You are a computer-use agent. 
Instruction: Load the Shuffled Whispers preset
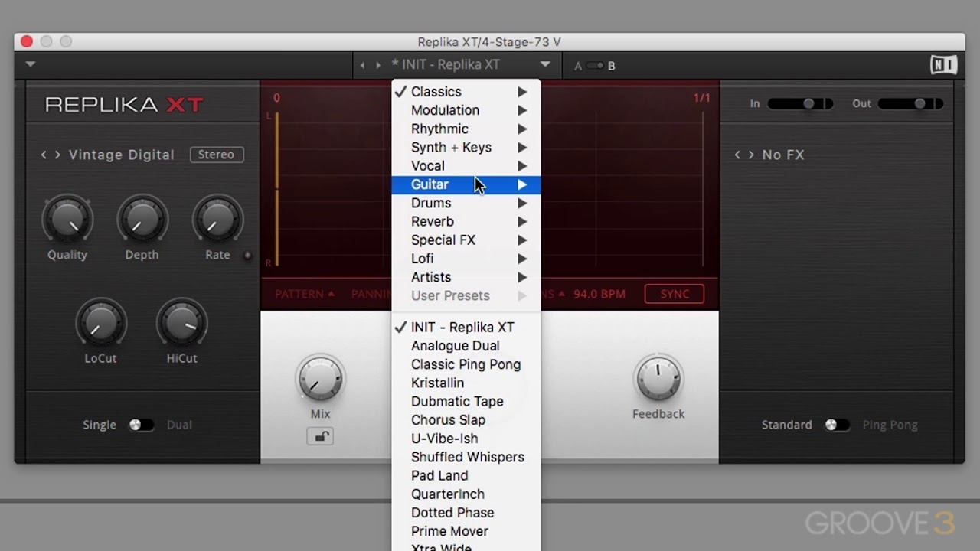(465, 457)
